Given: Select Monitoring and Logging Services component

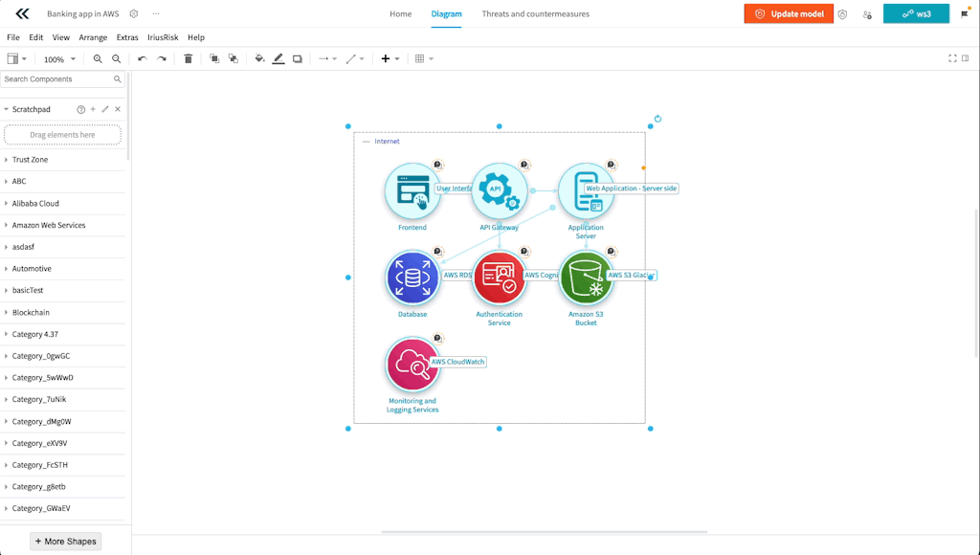Looking at the screenshot, I should point(412,365).
